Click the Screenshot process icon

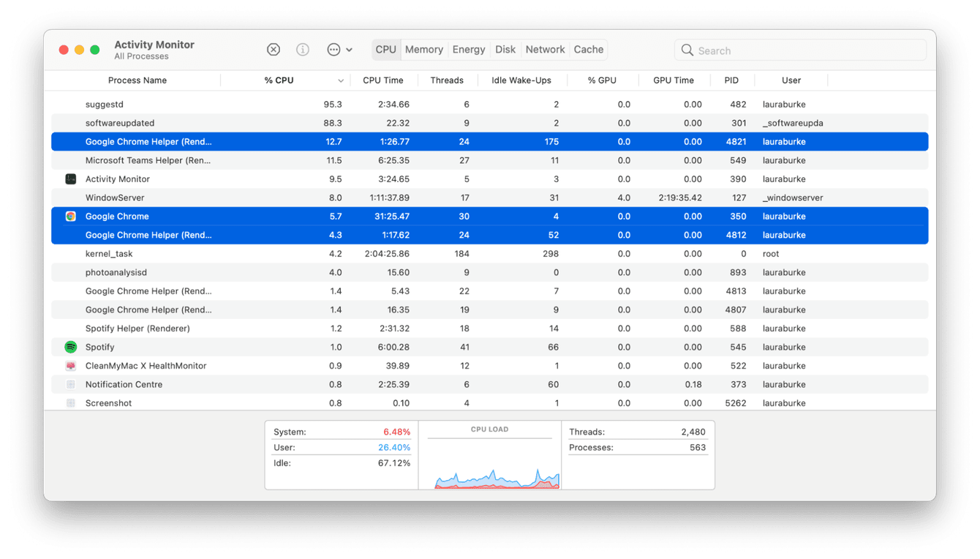pyautogui.click(x=70, y=402)
